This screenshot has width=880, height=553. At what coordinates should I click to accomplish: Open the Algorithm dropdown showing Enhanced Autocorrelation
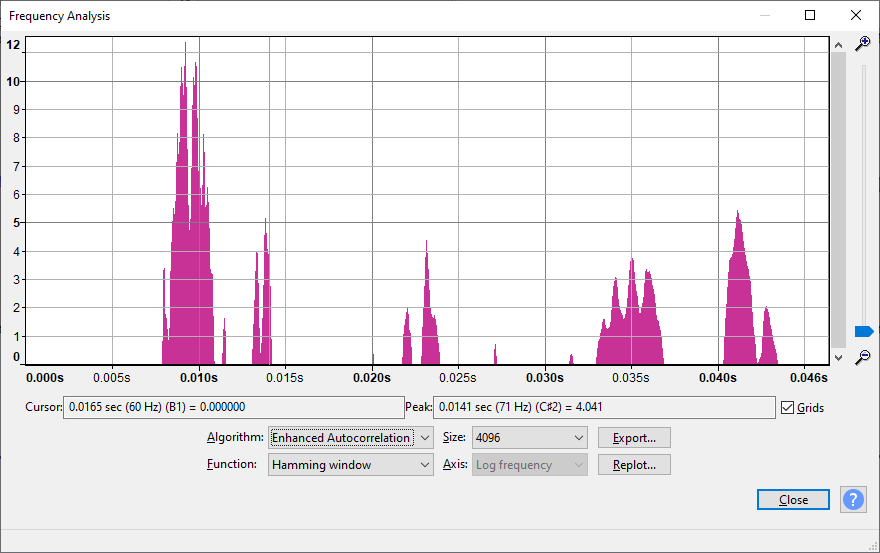pos(350,438)
